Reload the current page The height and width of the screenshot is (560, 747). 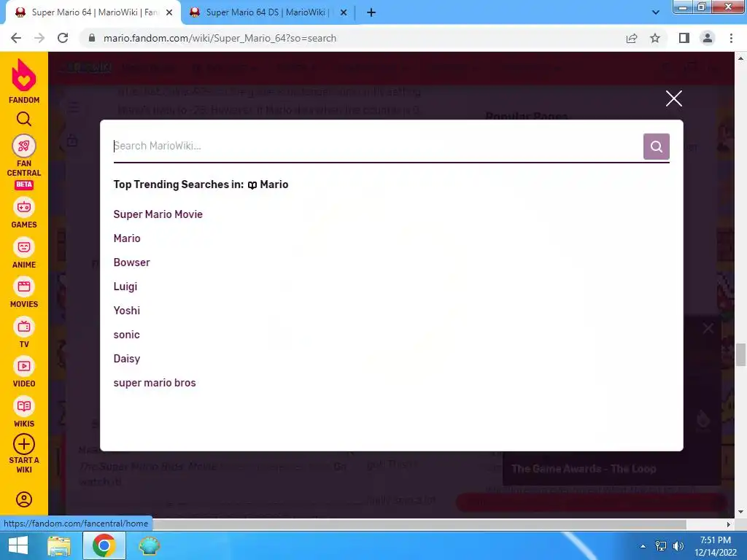[63, 38]
